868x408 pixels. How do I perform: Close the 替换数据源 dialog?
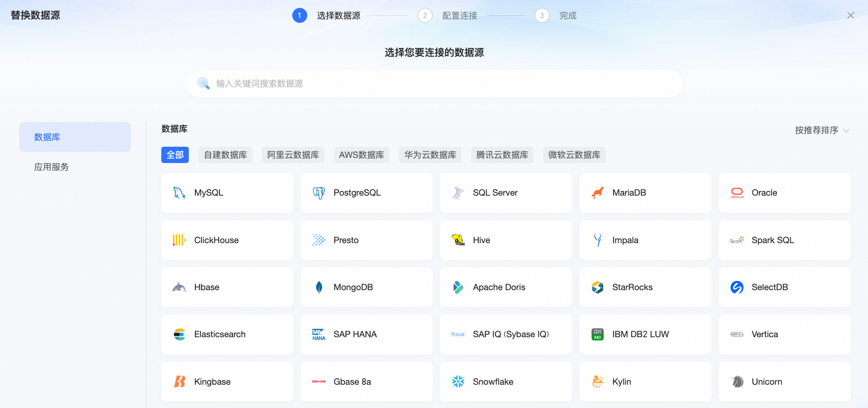coord(851,15)
